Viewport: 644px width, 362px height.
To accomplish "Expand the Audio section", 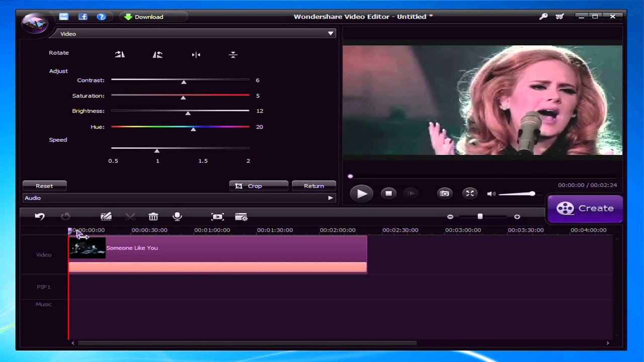I will [x=331, y=198].
